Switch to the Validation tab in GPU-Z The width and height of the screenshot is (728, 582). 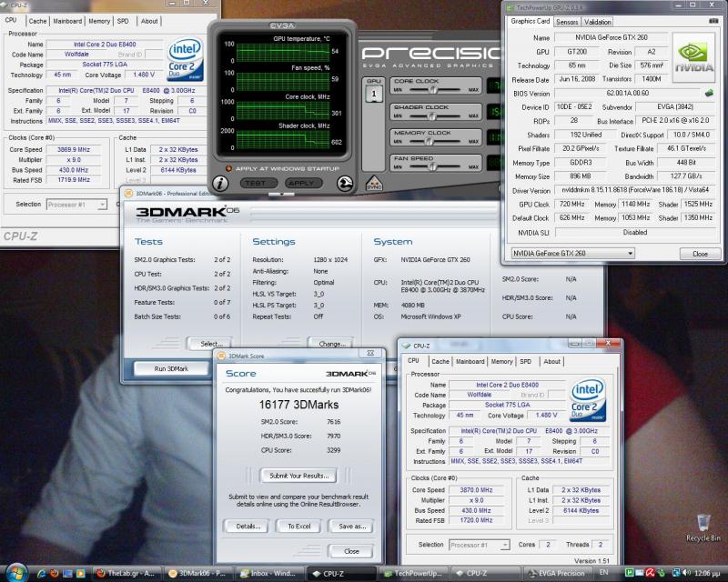(597, 22)
